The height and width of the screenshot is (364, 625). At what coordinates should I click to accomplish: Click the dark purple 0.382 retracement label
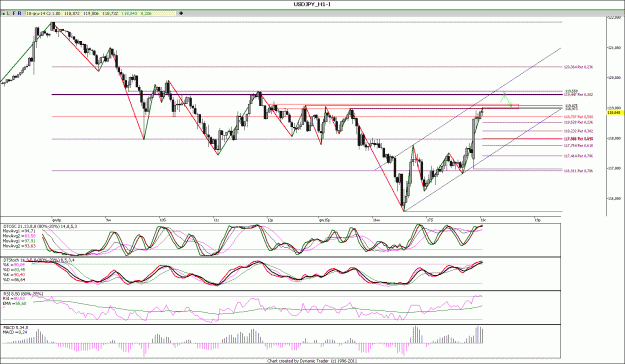point(578,94)
